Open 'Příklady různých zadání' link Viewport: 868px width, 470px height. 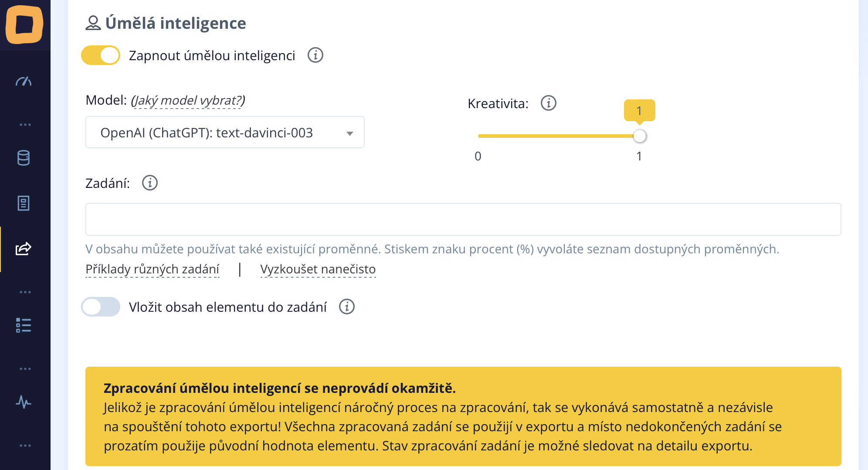[x=153, y=269]
